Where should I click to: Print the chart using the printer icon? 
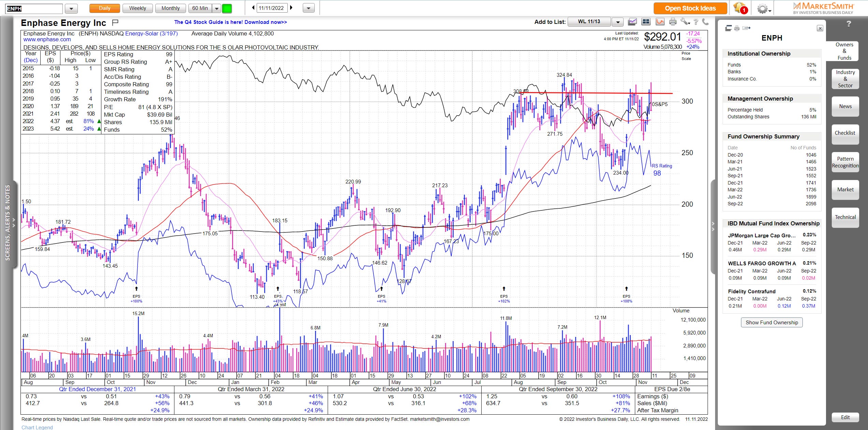tap(673, 22)
